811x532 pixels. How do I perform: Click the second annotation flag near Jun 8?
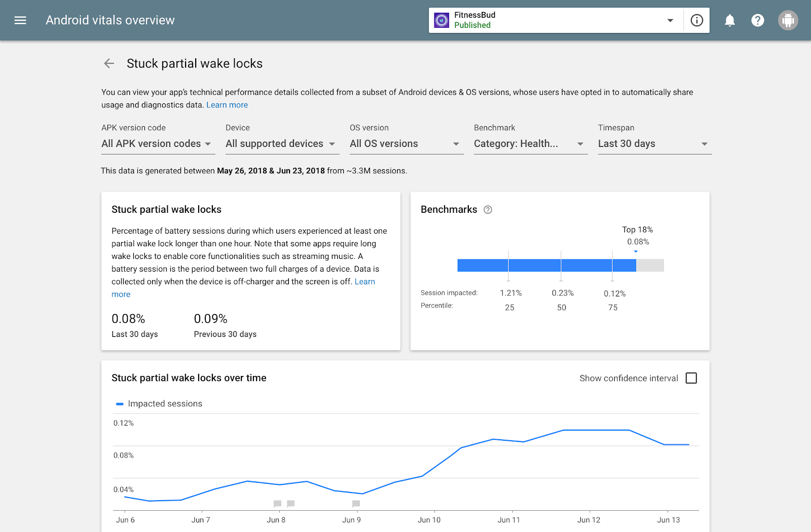click(x=290, y=504)
